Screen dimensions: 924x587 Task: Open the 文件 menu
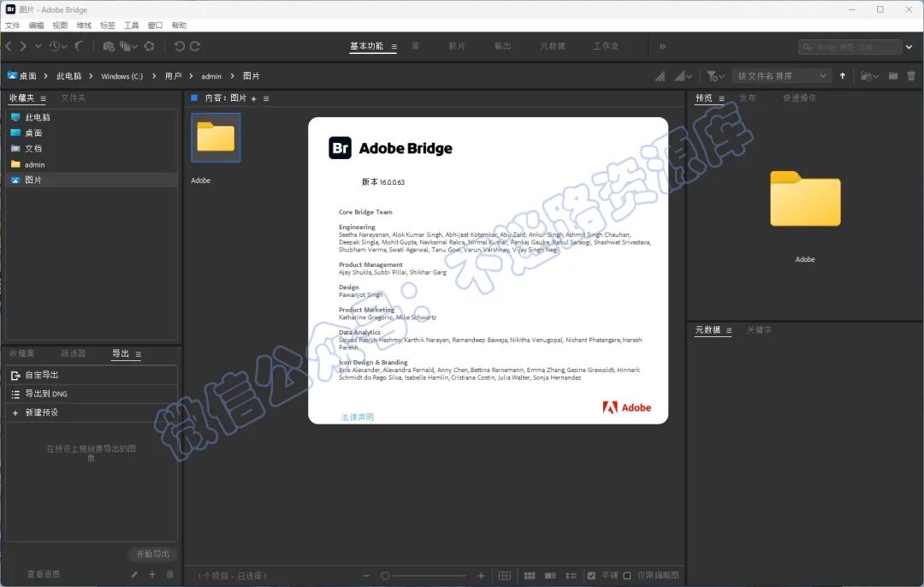(12, 26)
